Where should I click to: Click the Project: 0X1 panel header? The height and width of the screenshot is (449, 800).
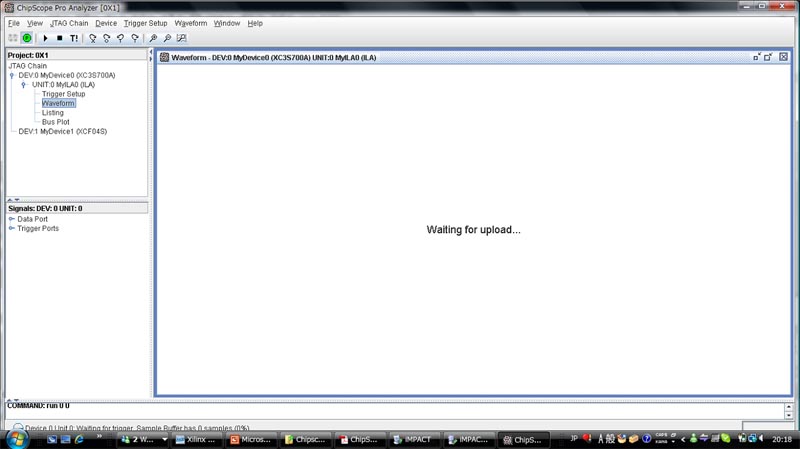pyautogui.click(x=77, y=55)
